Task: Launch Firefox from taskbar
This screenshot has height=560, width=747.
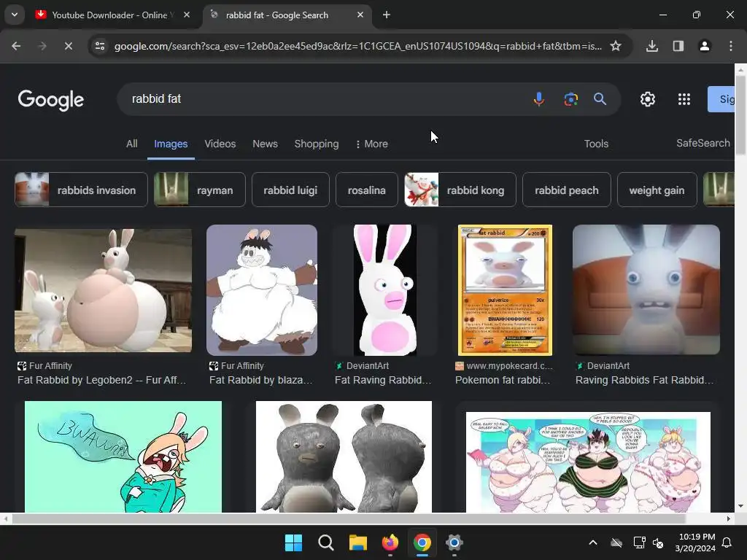Action: pos(390,542)
